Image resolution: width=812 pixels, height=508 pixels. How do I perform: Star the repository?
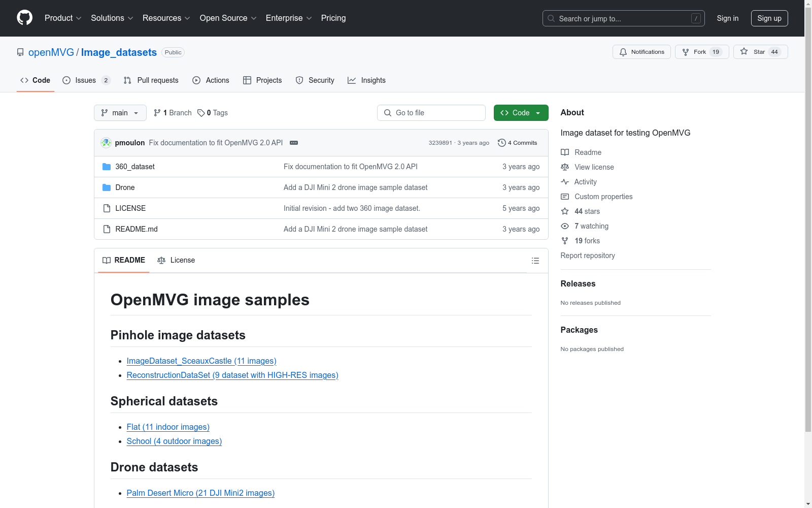tap(760, 52)
